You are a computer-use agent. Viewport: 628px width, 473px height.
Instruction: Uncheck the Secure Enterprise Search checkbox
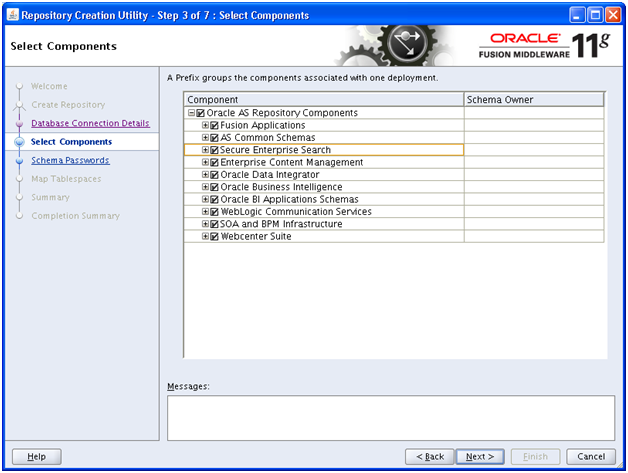214,150
